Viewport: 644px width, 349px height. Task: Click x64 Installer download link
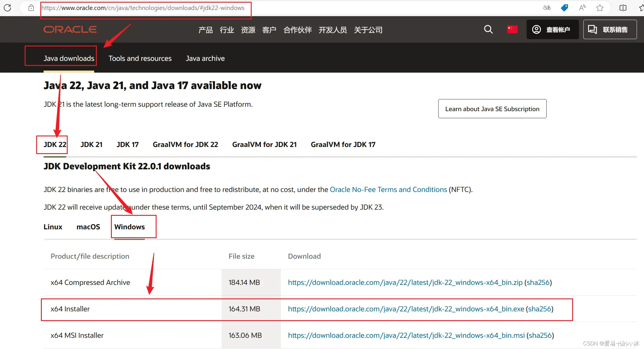[405, 309]
